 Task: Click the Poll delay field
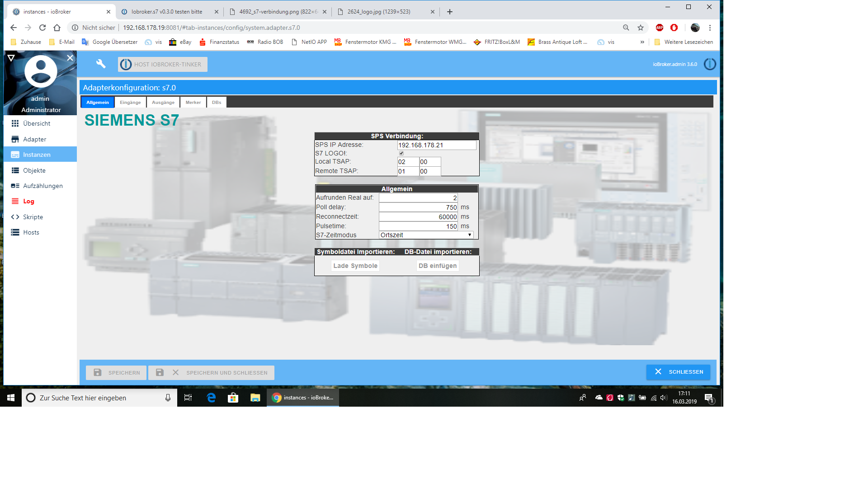tap(419, 207)
